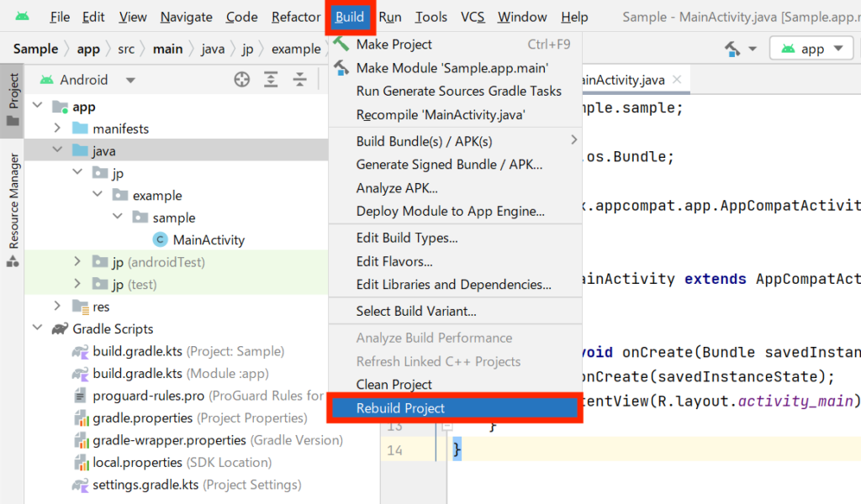The height and width of the screenshot is (504, 861).
Task: Click the hammer Make Project icon in top toolbar
Action: coord(732,49)
